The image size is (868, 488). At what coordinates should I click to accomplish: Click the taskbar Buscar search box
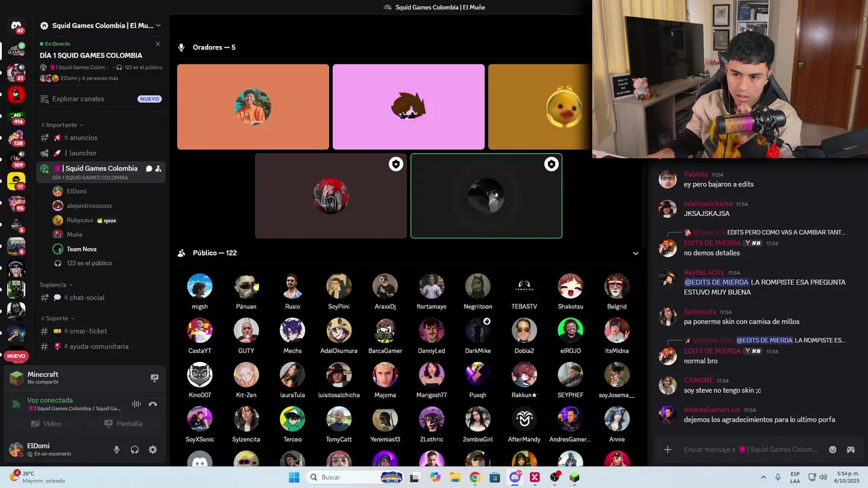click(355, 477)
